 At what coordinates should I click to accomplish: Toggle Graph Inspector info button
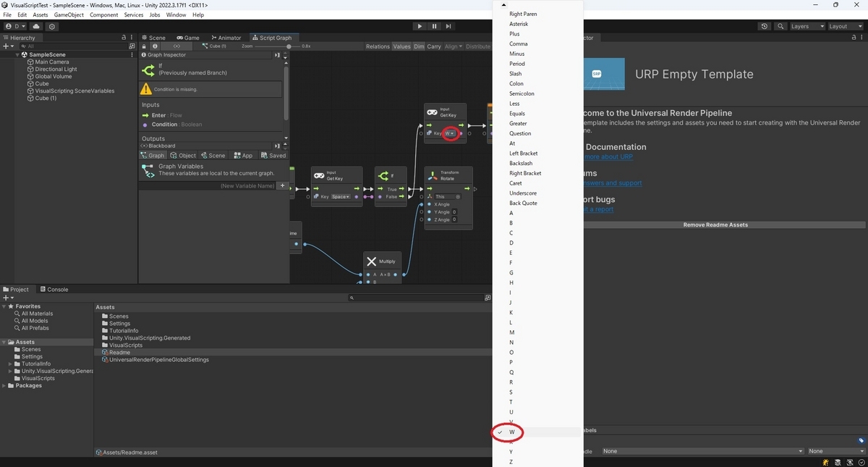pyautogui.click(x=155, y=46)
